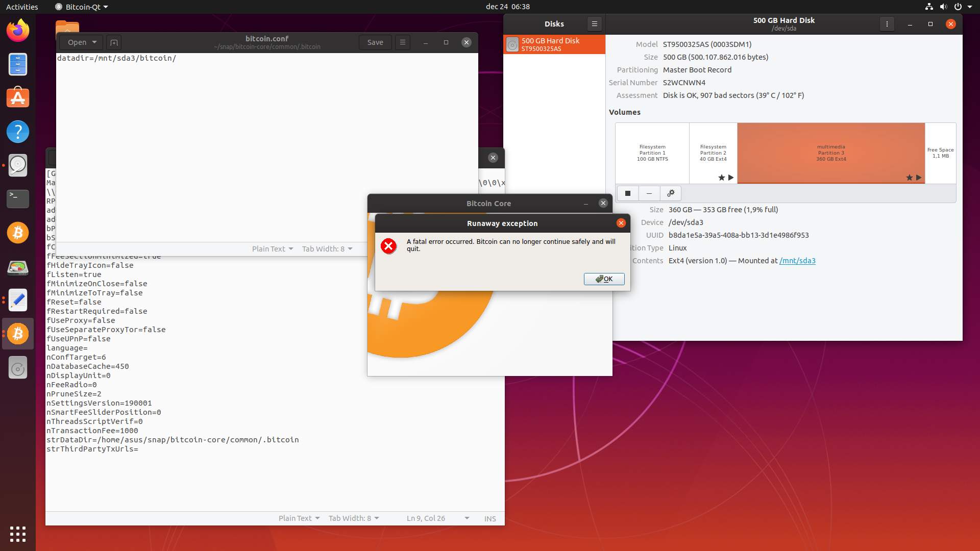The height and width of the screenshot is (551, 980).
Task: Click the nPruneSize=2 line
Action: tap(74, 394)
